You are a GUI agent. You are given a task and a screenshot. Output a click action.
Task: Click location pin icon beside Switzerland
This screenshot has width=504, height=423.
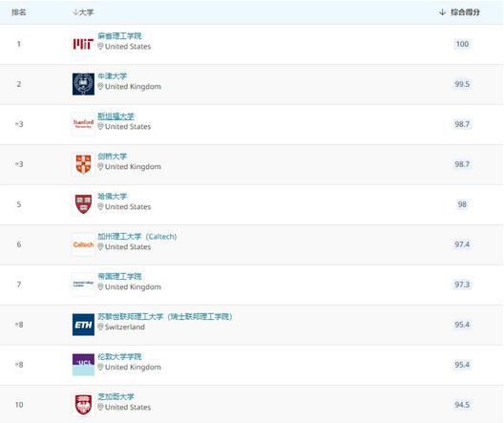tap(100, 327)
